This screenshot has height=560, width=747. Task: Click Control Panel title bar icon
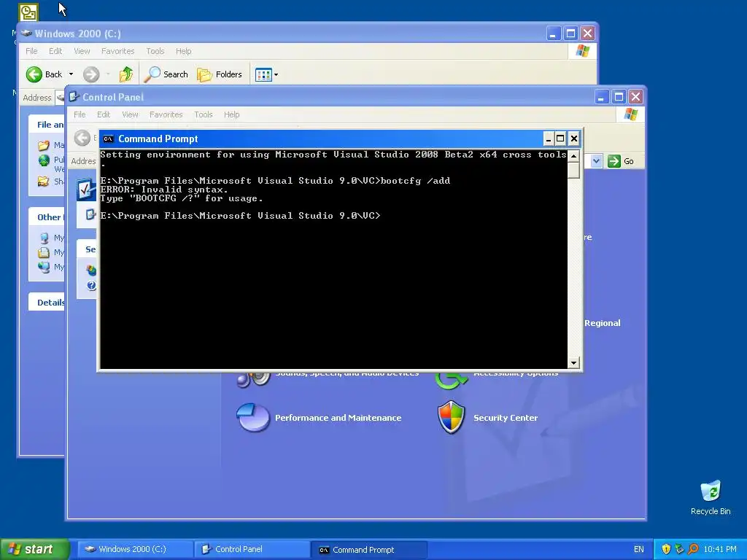[74, 97]
